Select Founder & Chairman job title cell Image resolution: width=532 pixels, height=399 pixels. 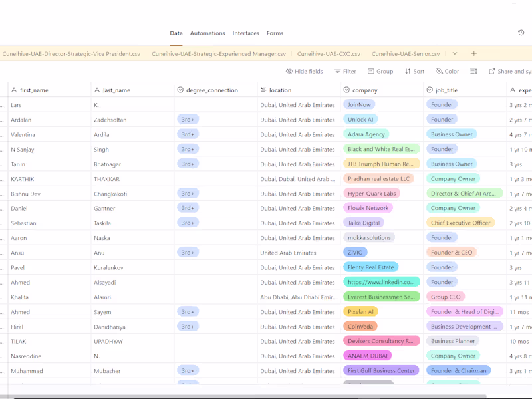click(465, 371)
